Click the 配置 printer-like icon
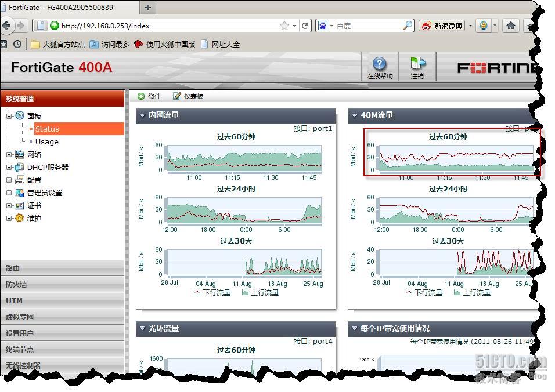The image size is (555, 392). point(19,180)
